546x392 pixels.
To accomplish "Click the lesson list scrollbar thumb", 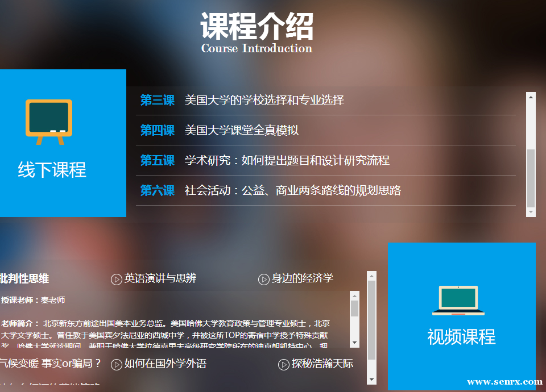I will [x=531, y=179].
